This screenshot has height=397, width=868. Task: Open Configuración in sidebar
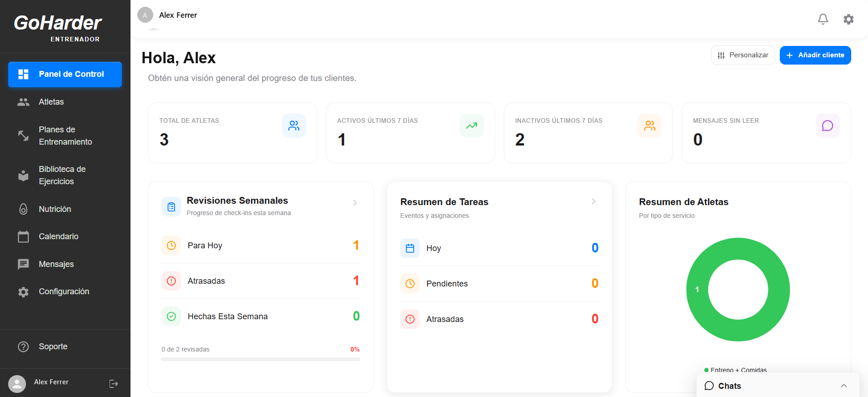point(65,291)
